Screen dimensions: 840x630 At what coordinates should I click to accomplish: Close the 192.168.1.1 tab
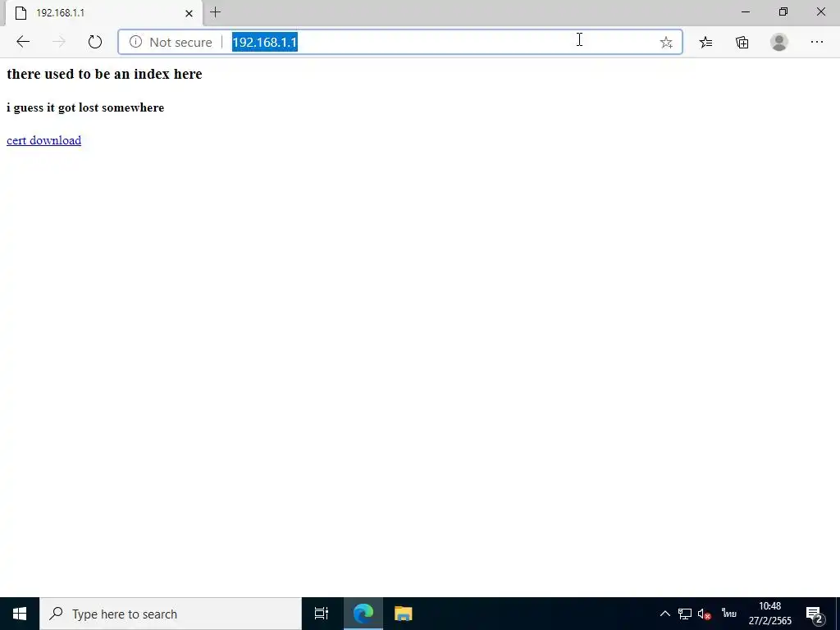[x=189, y=13]
